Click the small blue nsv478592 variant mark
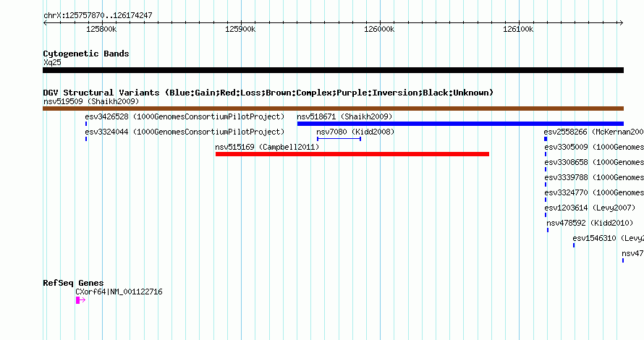The height and width of the screenshot is (340, 644). click(x=548, y=230)
